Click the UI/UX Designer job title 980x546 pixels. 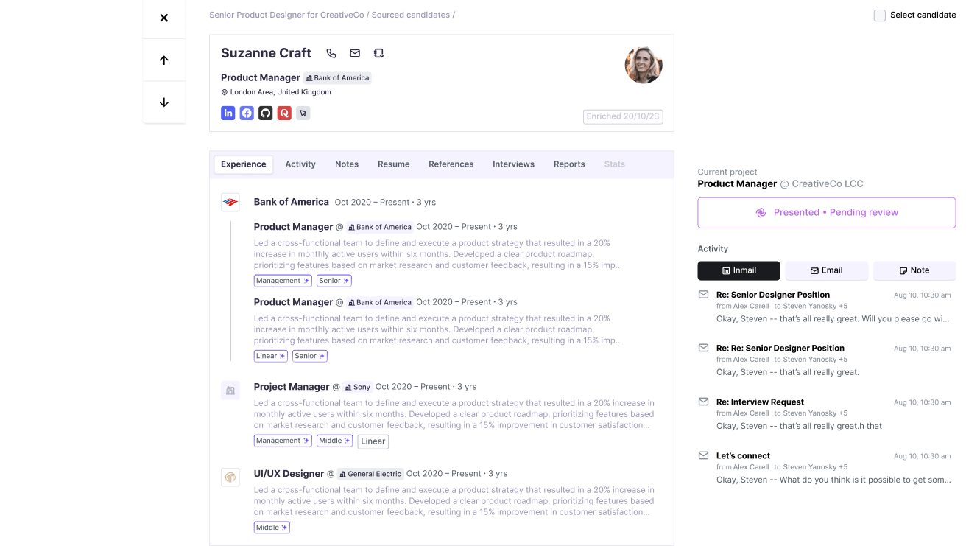289,474
